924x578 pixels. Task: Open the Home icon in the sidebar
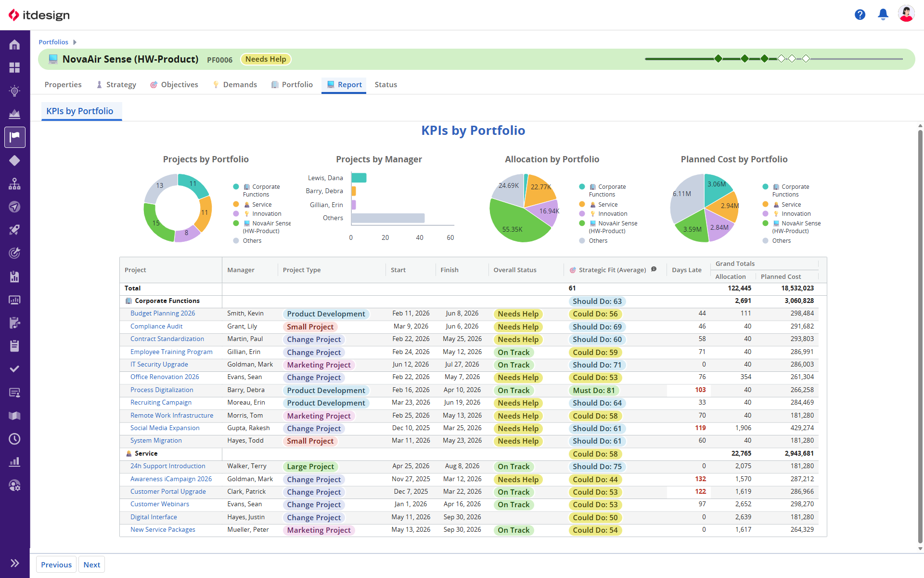coord(14,45)
